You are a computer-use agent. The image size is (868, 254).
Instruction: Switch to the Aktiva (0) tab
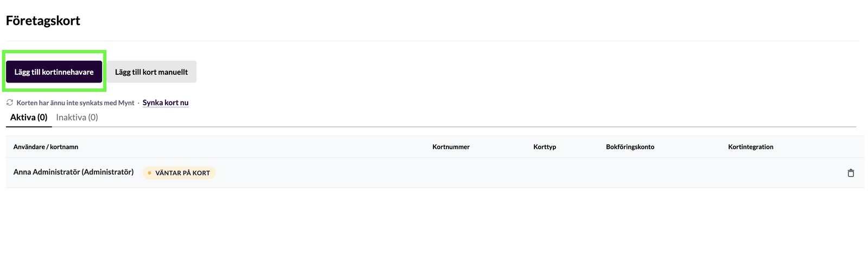[29, 117]
